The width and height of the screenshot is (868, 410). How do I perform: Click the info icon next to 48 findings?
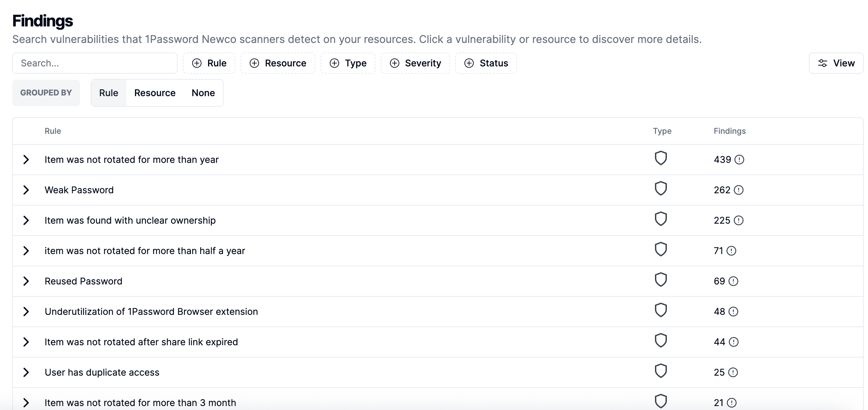(733, 312)
